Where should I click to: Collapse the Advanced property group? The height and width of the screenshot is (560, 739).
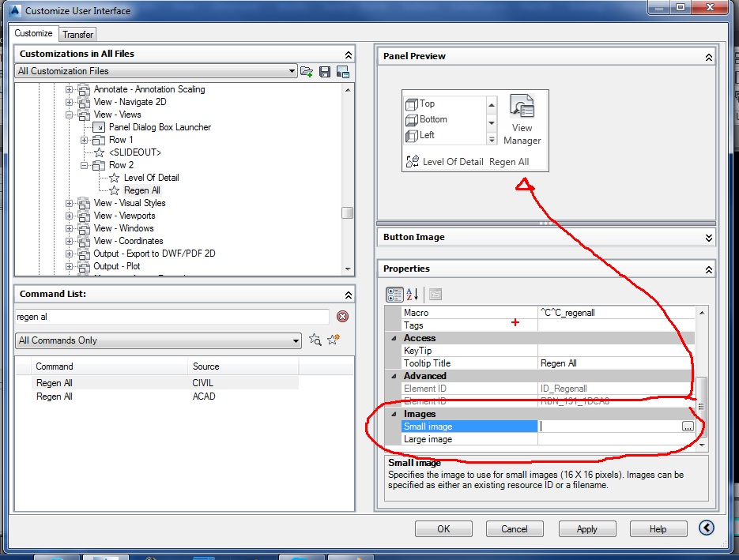394,376
